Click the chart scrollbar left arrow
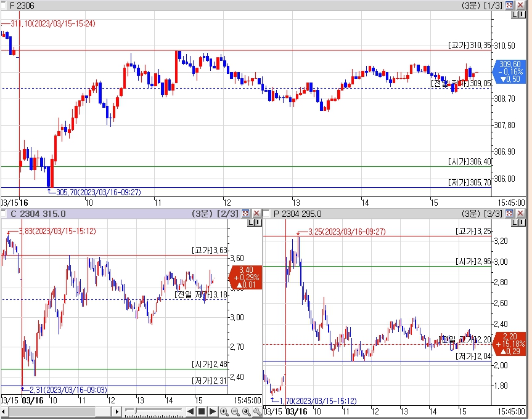Image resolution: width=532 pixels, height=420 pixels. click(4, 412)
